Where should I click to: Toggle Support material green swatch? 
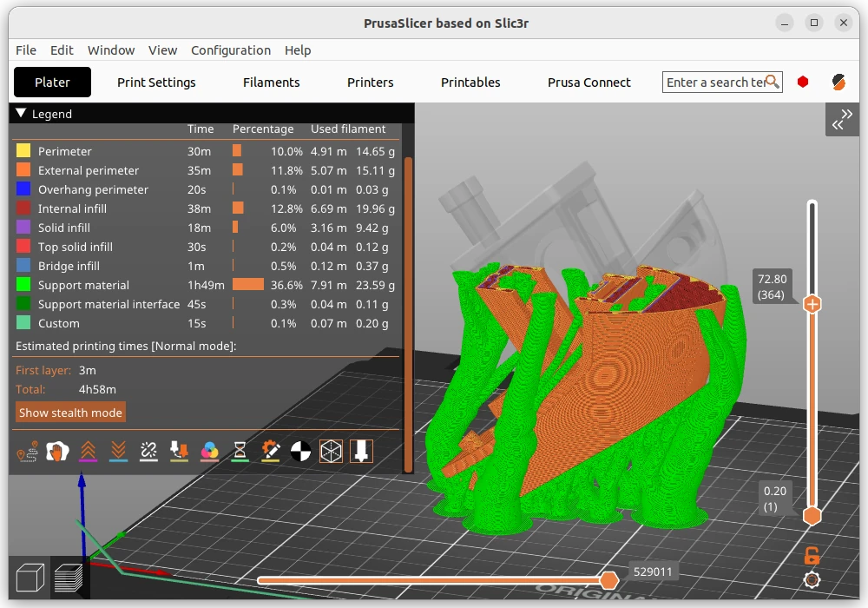tap(23, 285)
